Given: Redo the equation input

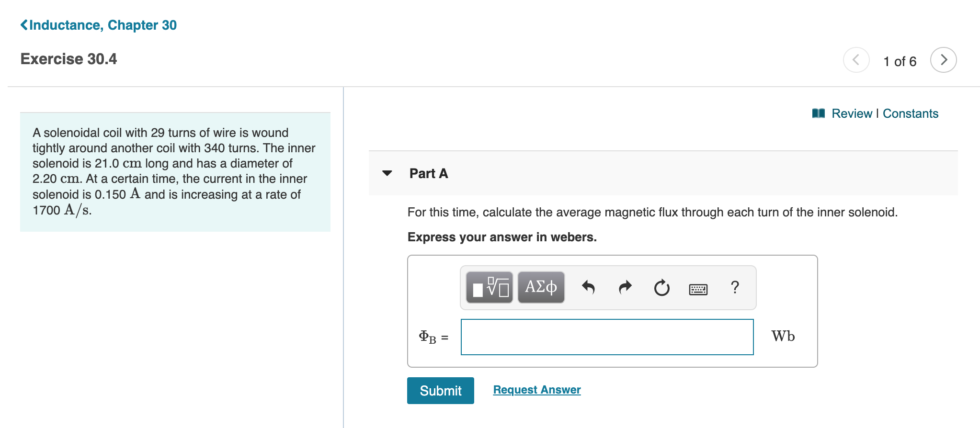Looking at the screenshot, I should click(625, 287).
